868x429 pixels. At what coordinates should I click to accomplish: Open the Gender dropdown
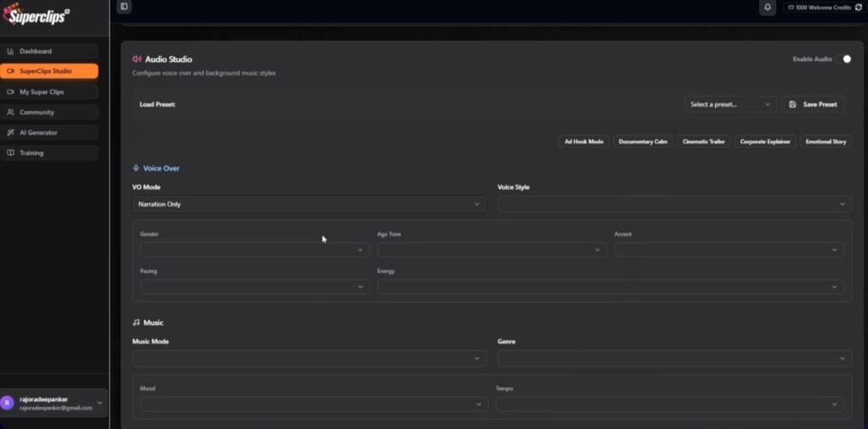pos(254,249)
